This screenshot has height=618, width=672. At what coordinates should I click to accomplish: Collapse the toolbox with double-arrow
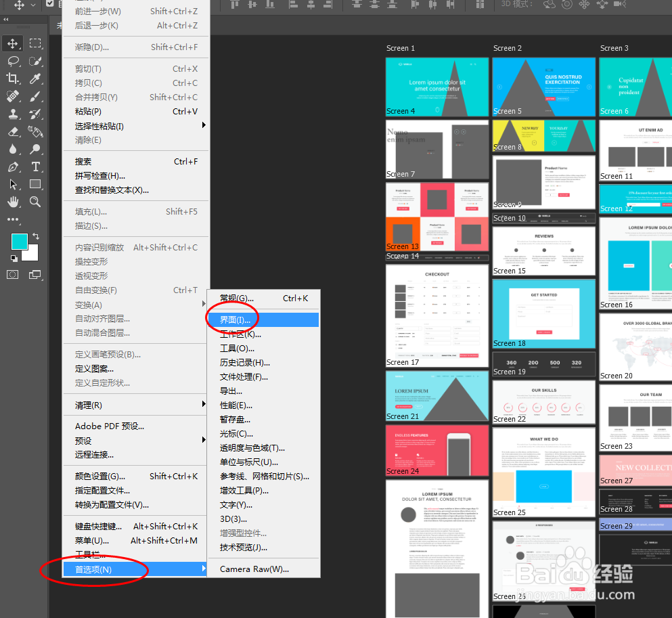pyautogui.click(x=5, y=19)
